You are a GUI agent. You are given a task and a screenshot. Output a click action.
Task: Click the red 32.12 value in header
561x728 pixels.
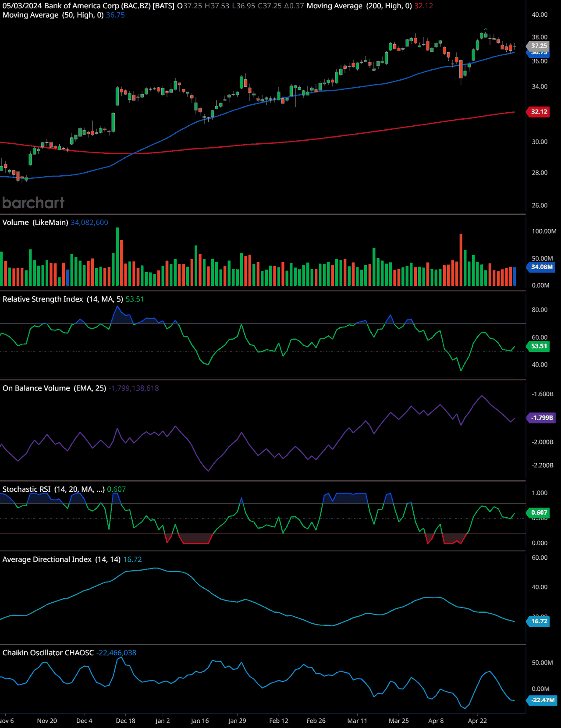pyautogui.click(x=423, y=6)
